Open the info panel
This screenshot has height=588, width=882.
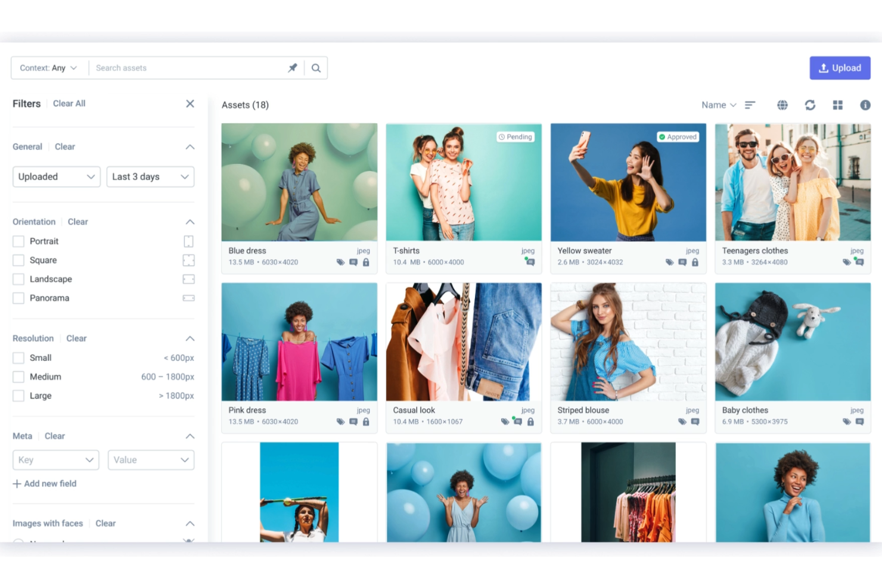click(865, 105)
